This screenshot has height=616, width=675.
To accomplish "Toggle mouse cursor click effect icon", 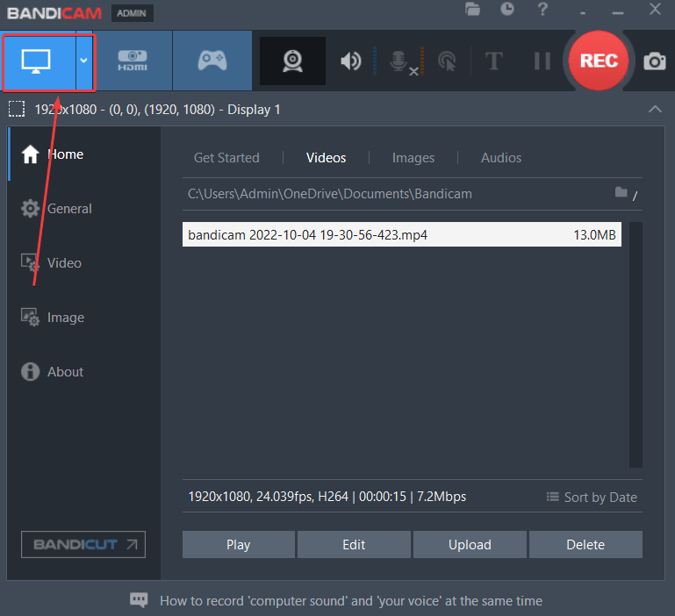I will 447,61.
